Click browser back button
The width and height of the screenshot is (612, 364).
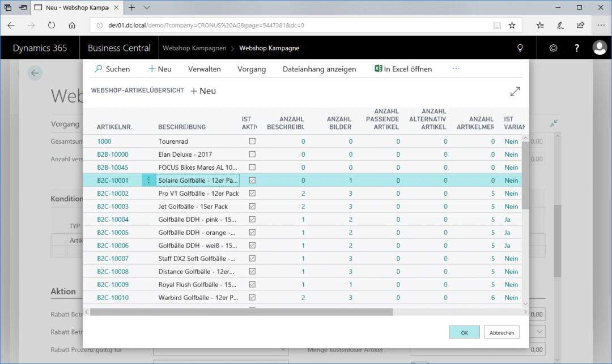click(x=11, y=25)
